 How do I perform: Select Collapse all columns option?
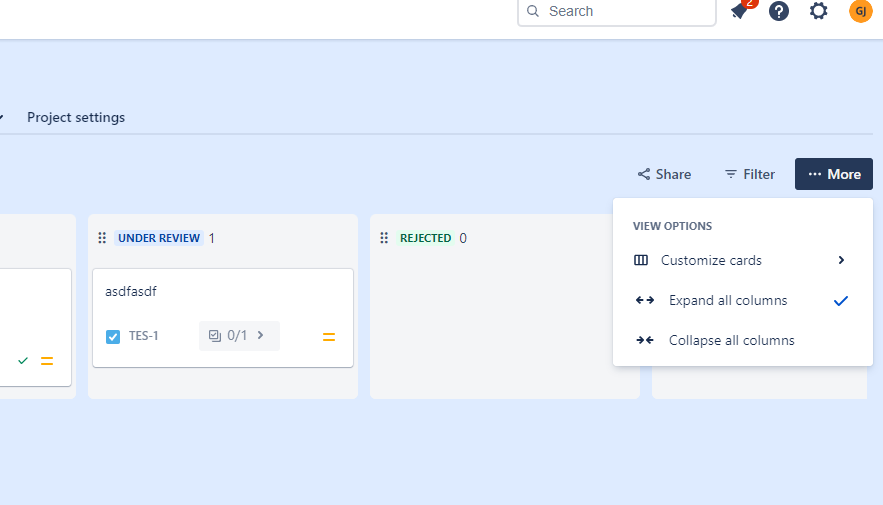click(743, 340)
